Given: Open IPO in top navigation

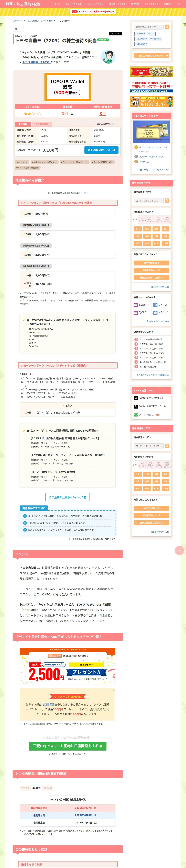Looking at the screenshot, I should tap(179, 4).
